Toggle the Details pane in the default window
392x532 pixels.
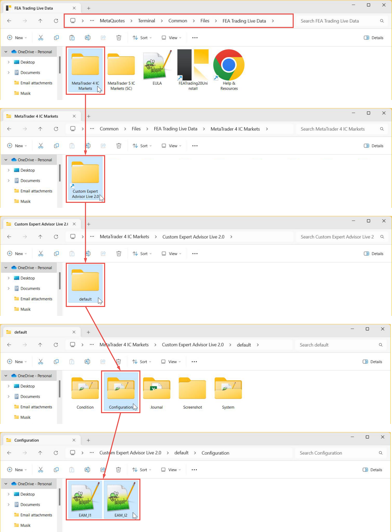pyautogui.click(x=372, y=362)
